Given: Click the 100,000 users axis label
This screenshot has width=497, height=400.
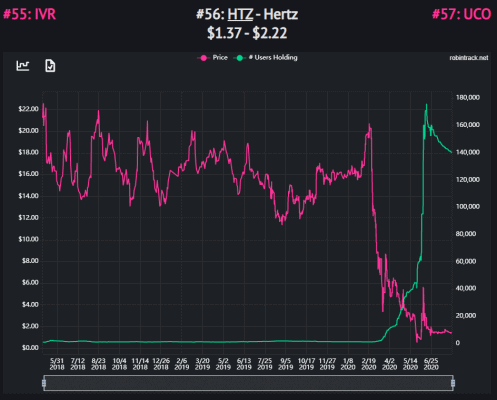Looking at the screenshot, I should coord(468,207).
